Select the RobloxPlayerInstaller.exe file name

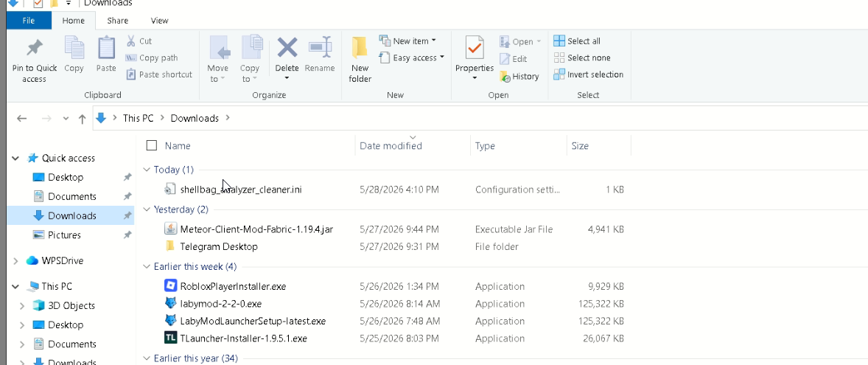click(x=233, y=286)
